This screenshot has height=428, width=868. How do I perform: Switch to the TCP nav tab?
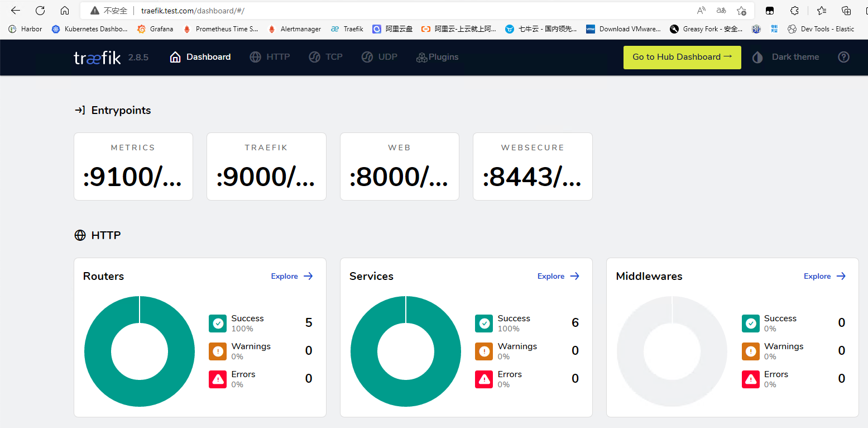pos(325,57)
